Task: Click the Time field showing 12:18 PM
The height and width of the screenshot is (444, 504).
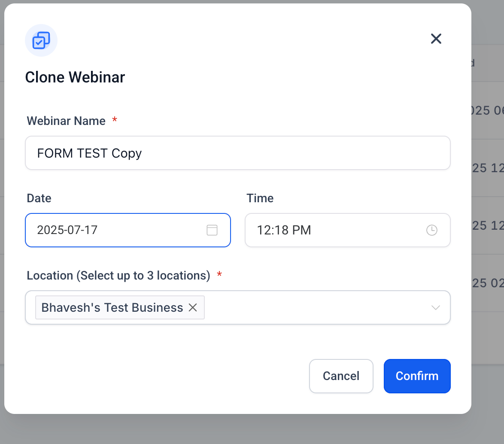Action: (x=335, y=230)
